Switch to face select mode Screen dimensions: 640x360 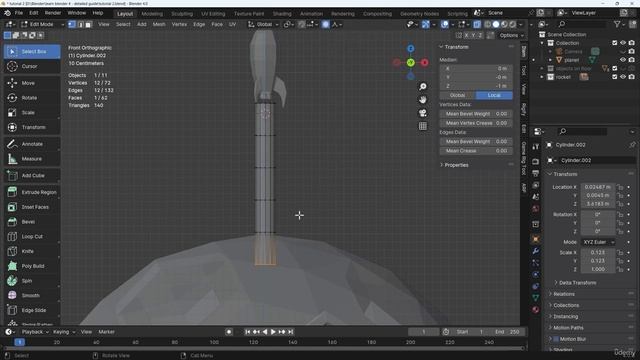click(x=88, y=24)
